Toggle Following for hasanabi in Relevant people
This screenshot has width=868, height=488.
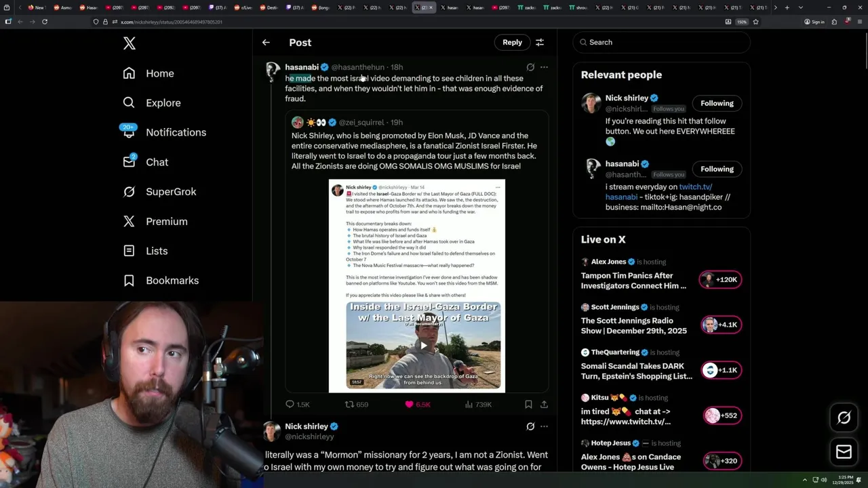click(717, 169)
